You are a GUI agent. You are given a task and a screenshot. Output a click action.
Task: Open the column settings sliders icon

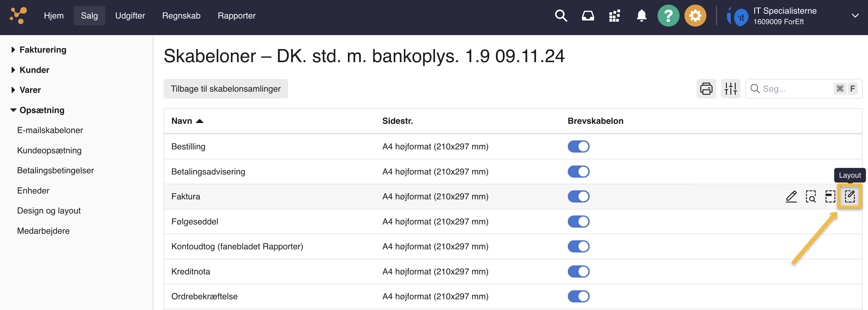(731, 89)
